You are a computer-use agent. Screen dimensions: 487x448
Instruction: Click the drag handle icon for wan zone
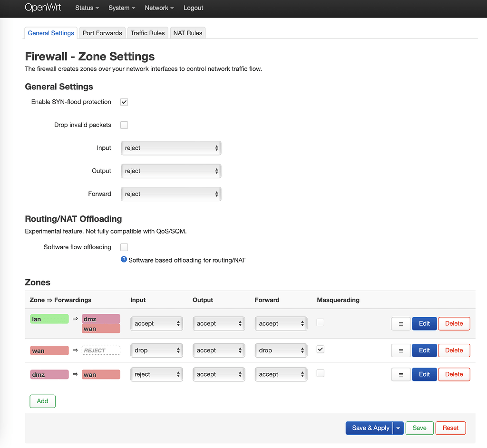click(x=401, y=351)
